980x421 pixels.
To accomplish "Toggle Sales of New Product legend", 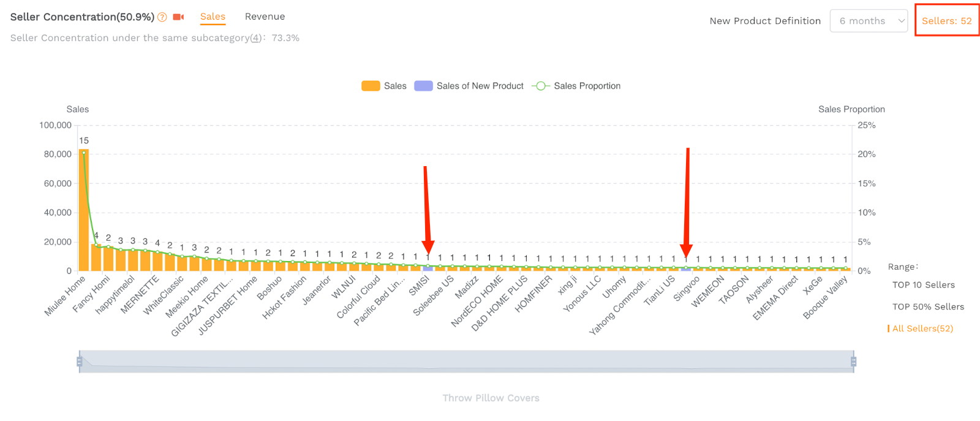I will (469, 86).
